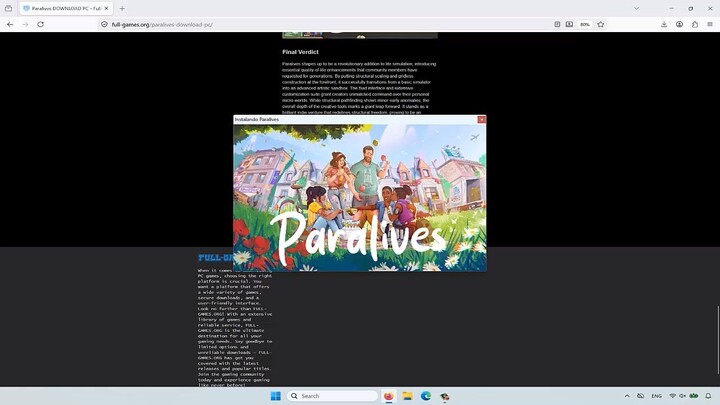Click the picture-in-picture icon in address bar

tap(569, 24)
